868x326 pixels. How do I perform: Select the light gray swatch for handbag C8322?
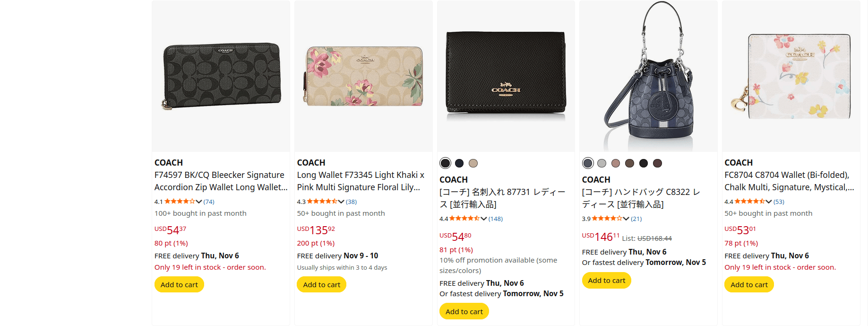click(x=602, y=163)
